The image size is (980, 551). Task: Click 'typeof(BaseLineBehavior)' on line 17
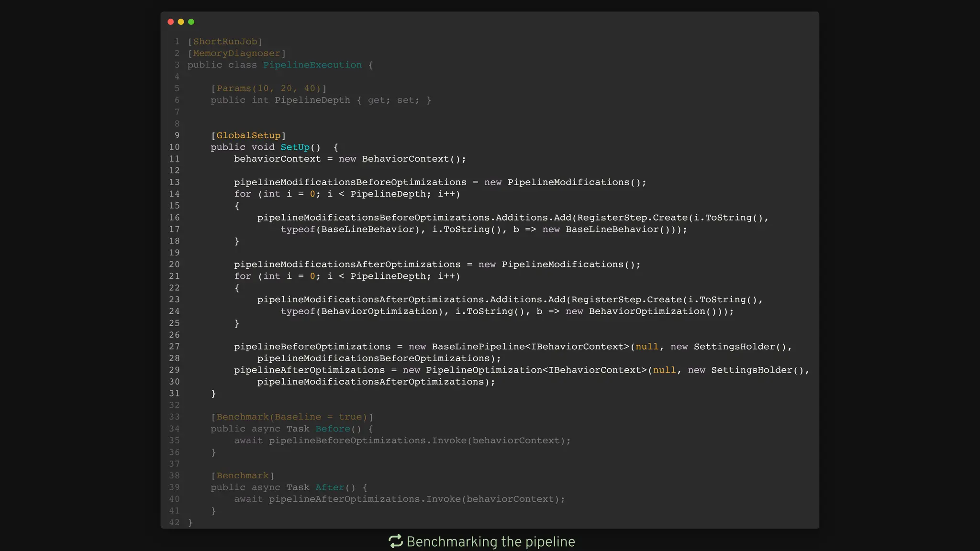click(x=350, y=229)
